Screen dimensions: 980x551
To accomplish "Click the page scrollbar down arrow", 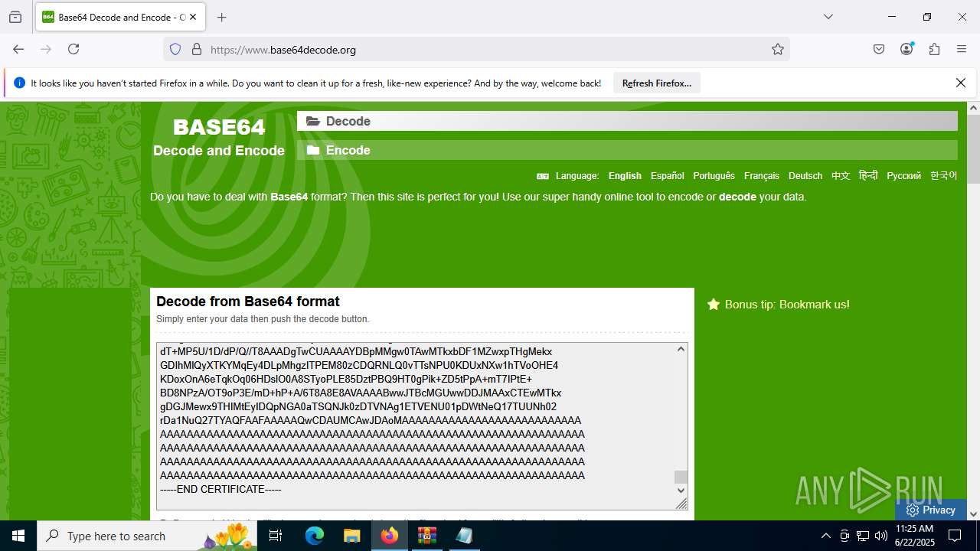I will pos(973,514).
